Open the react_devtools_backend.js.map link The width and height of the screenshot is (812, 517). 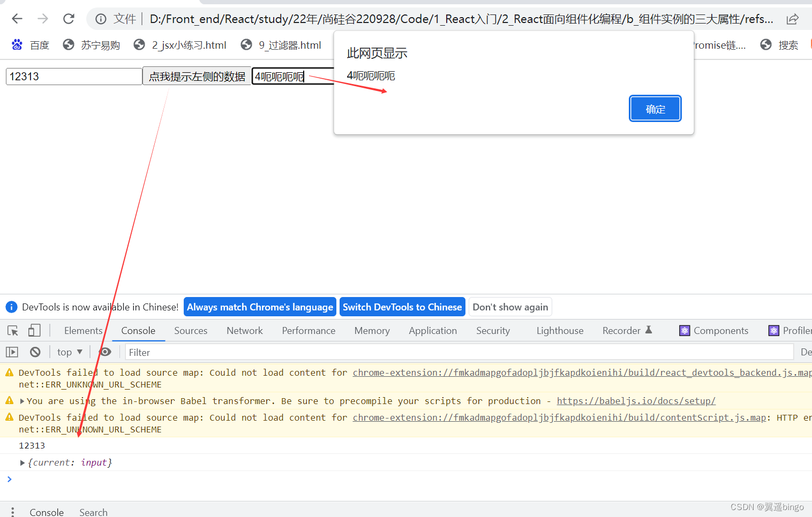tap(582, 372)
